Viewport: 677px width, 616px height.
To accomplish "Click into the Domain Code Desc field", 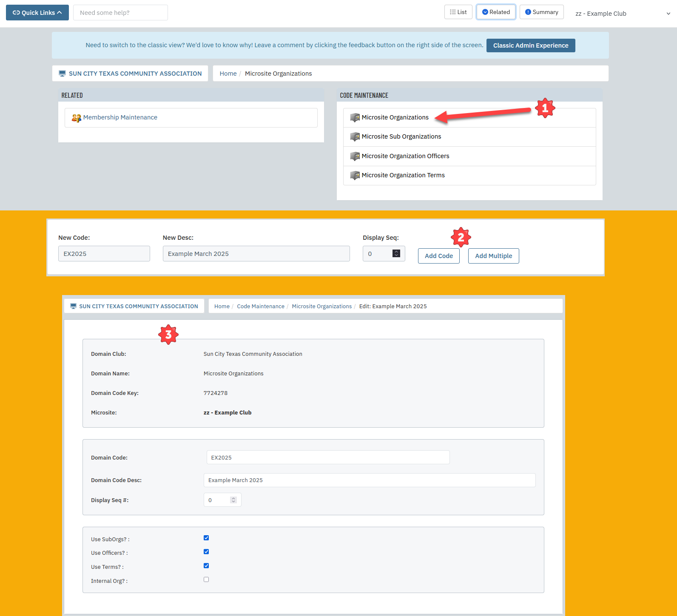I will pos(369,480).
